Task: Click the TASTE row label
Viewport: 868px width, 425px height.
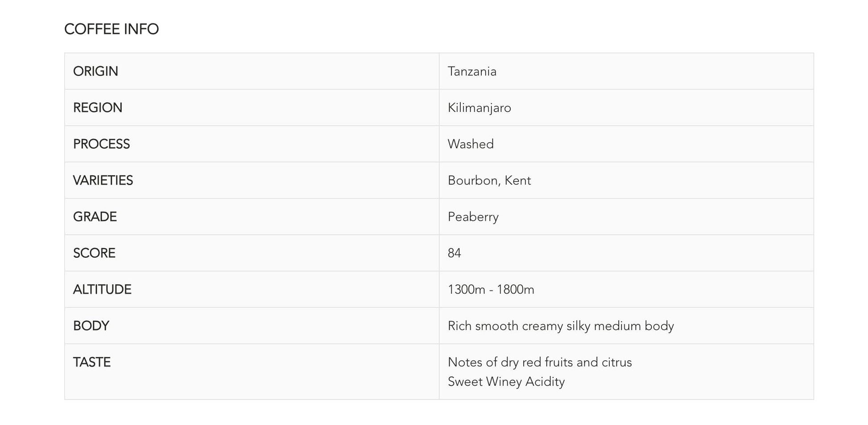Action: [x=91, y=362]
